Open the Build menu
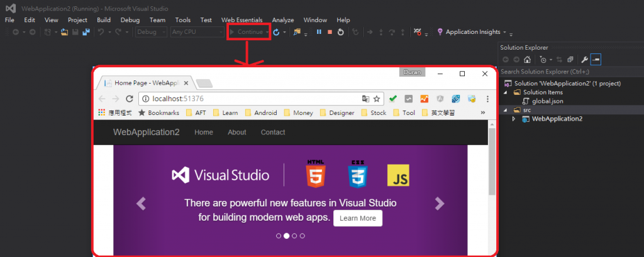Viewport: 644px width, 257px height. click(x=104, y=19)
